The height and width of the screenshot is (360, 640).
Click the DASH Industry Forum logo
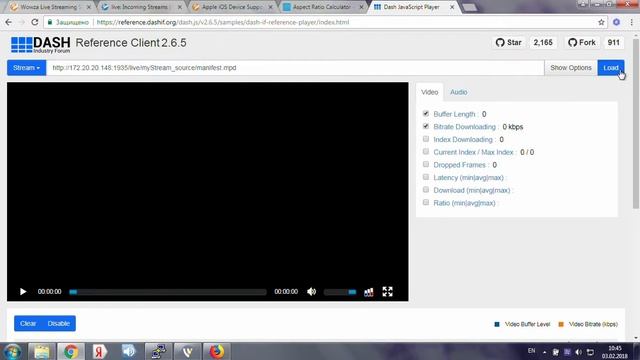coord(40,44)
